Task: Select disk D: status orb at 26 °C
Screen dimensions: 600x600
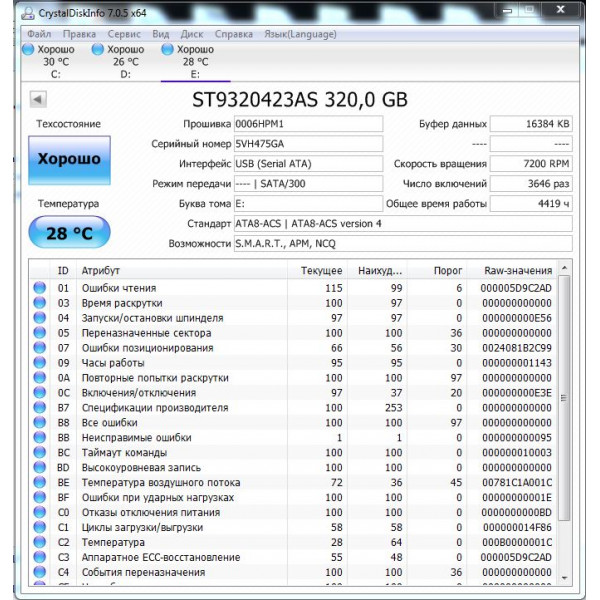Action: coord(98,49)
